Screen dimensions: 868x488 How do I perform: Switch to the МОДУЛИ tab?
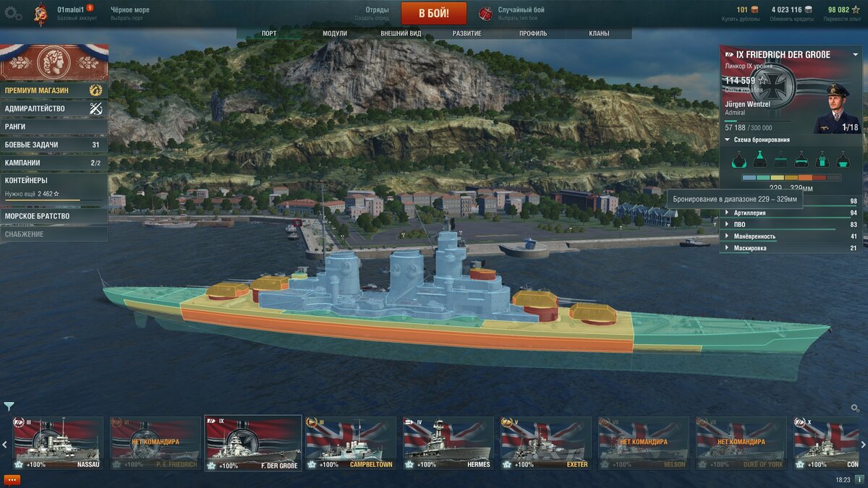tap(335, 33)
